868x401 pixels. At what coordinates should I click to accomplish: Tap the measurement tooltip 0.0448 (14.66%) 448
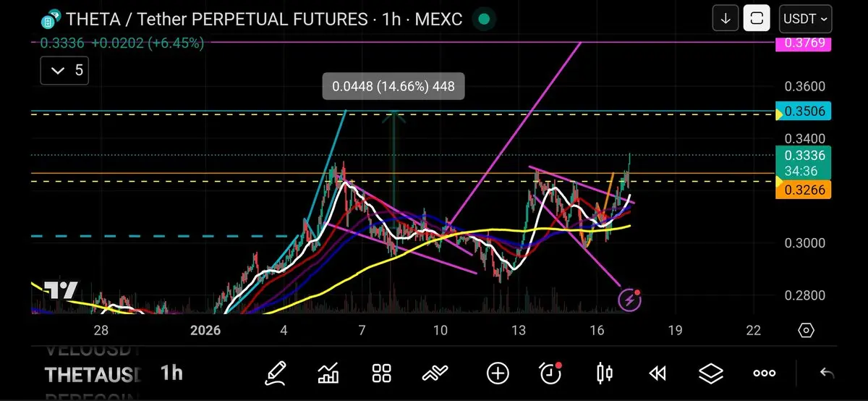tap(393, 87)
